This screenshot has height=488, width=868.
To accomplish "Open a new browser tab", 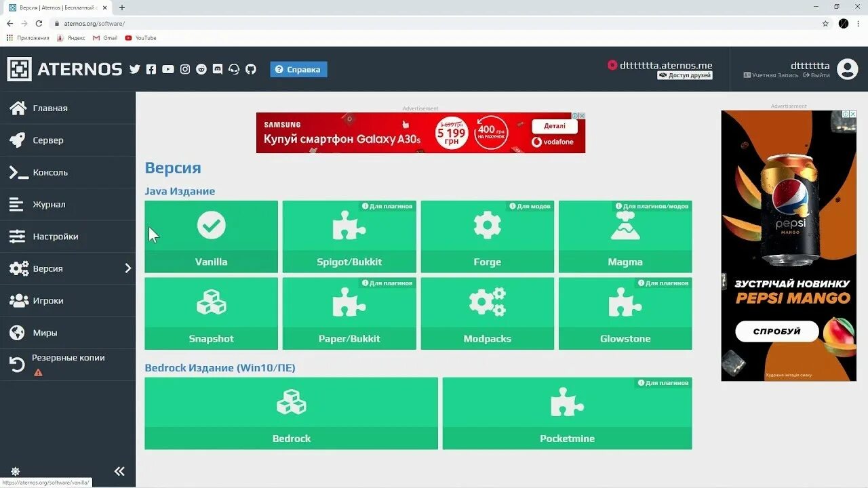I will [122, 7].
